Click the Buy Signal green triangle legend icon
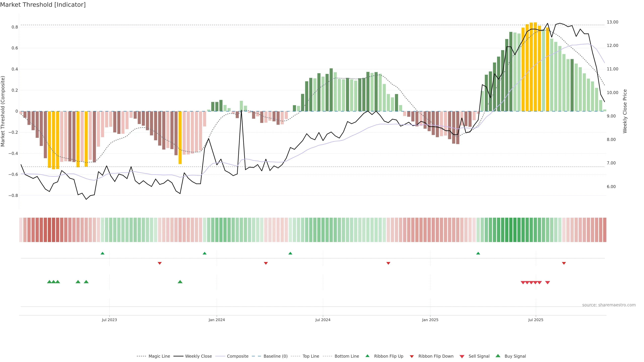This screenshot has width=644, height=362. (498, 356)
